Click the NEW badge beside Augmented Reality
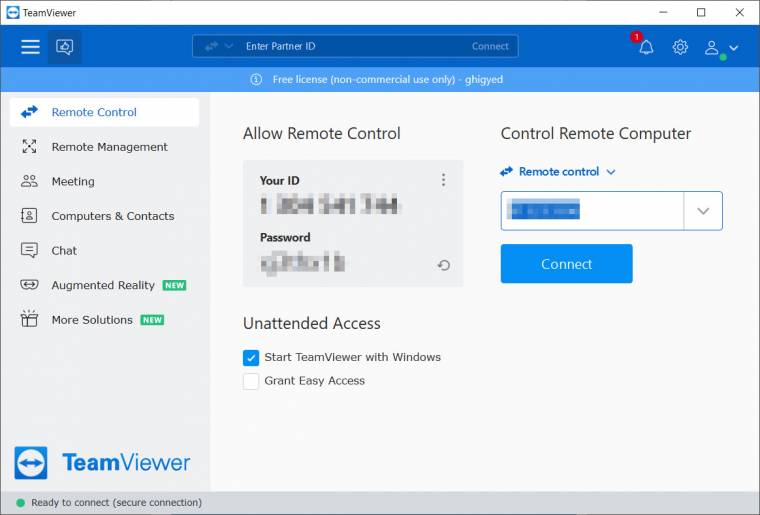Image resolution: width=760 pixels, height=515 pixels. [x=174, y=285]
